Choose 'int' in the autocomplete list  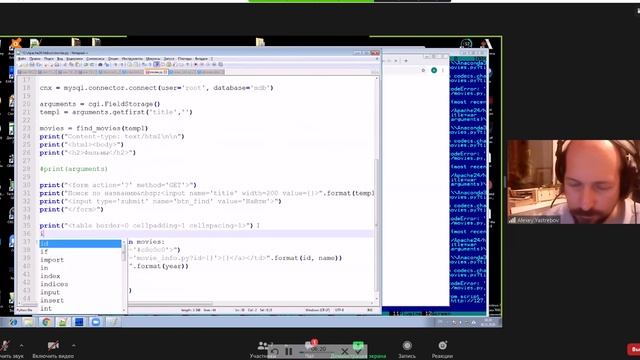tap(80, 309)
